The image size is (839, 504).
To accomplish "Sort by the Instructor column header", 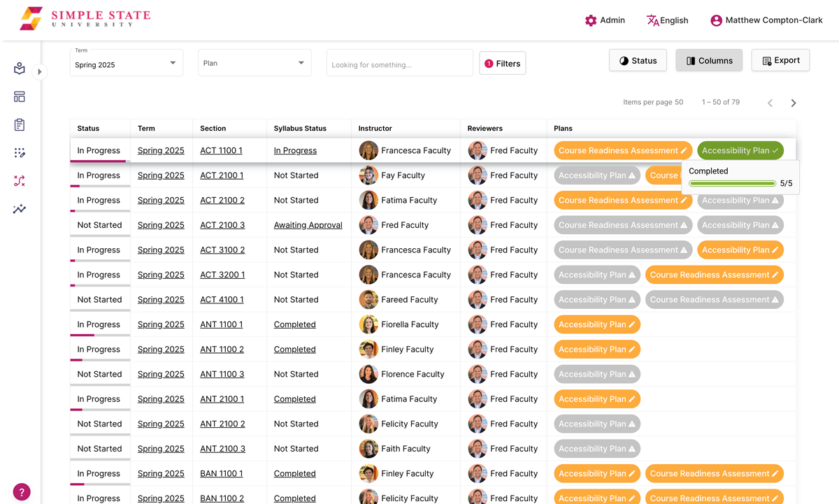I will 374,128.
